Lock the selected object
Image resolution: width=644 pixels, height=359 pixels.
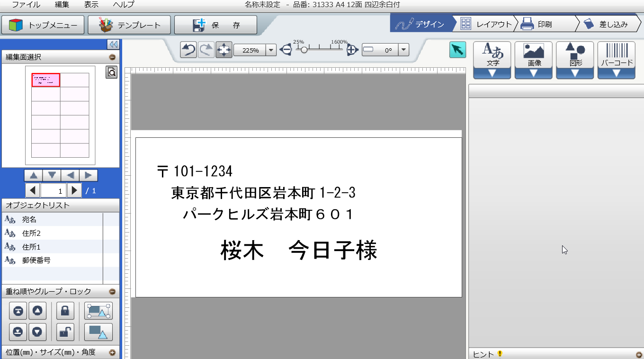[x=65, y=311]
